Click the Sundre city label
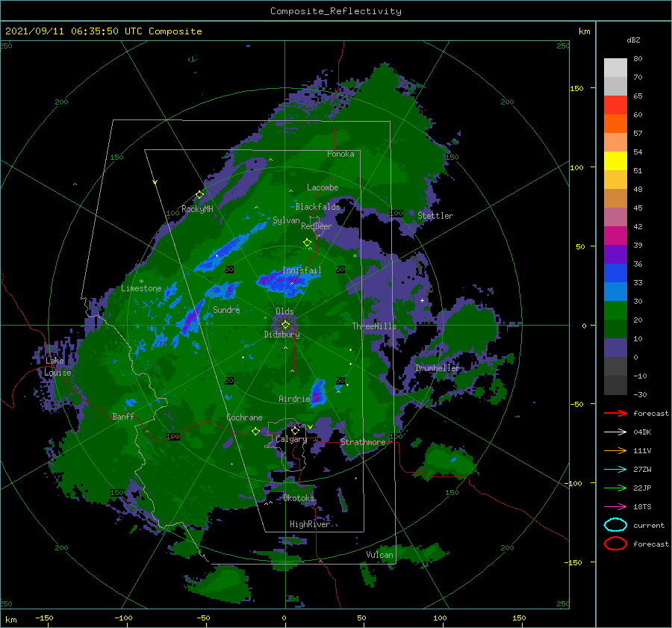Viewport: 672px width, 628px height. (226, 309)
